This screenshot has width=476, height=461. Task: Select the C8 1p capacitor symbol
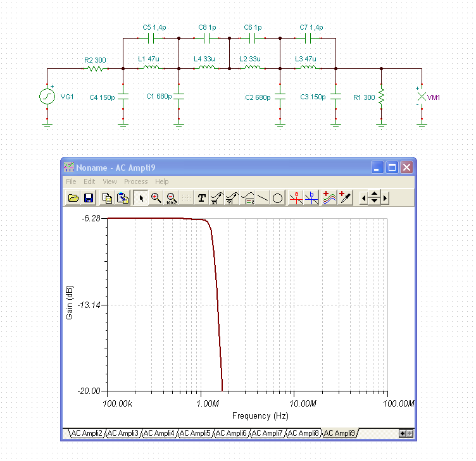207,38
